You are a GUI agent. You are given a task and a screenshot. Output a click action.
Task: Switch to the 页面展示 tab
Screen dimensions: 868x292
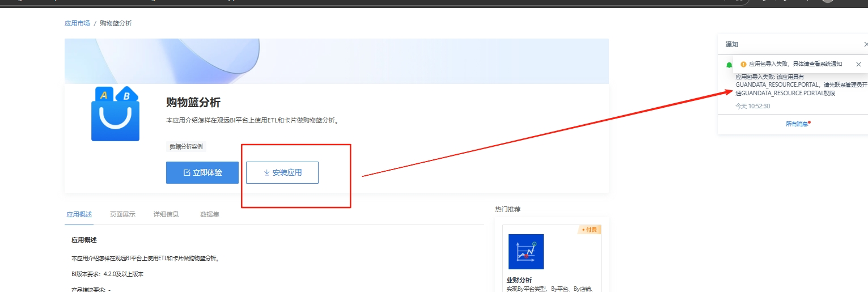tap(122, 214)
